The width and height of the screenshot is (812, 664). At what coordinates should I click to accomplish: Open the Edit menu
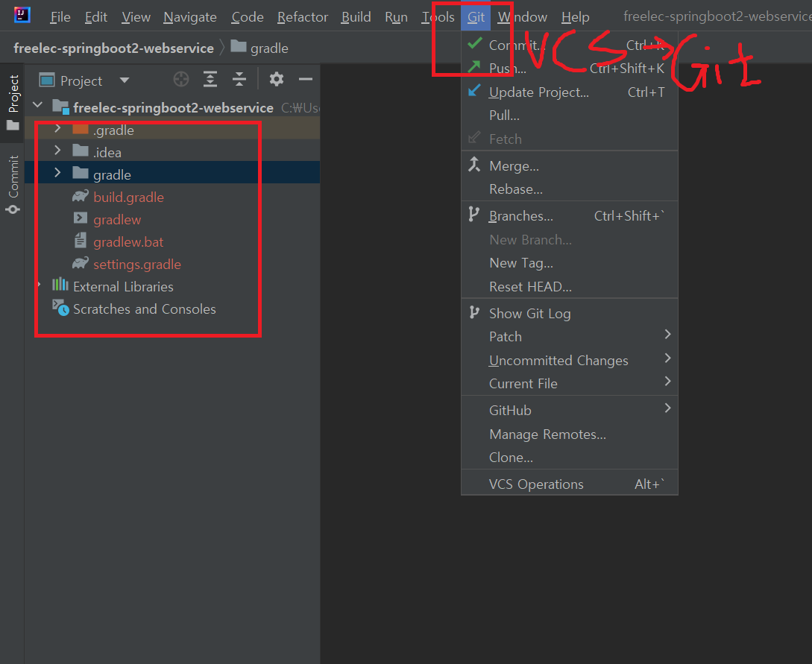pyautogui.click(x=95, y=17)
